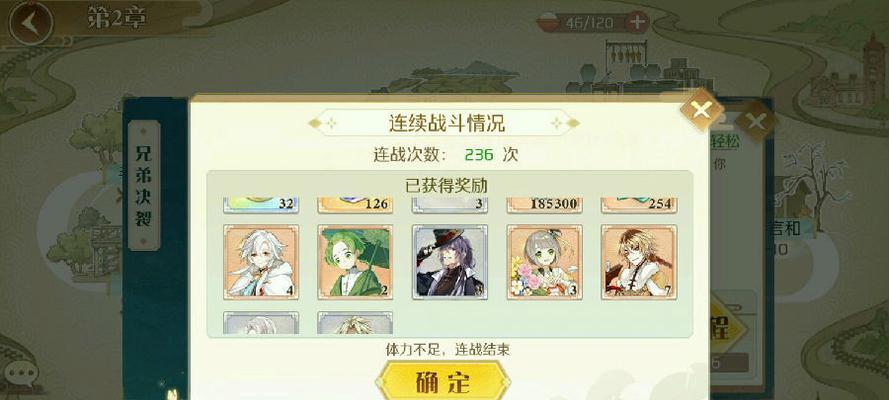The width and height of the screenshot is (889, 400).
Task: Select the green umbrella character card
Action: point(355,262)
